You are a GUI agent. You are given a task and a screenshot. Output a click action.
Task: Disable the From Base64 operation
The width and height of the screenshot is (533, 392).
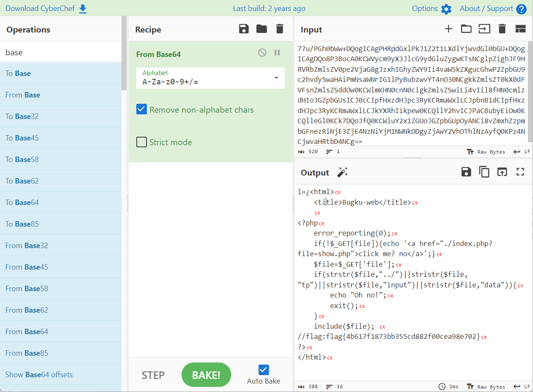coord(262,53)
